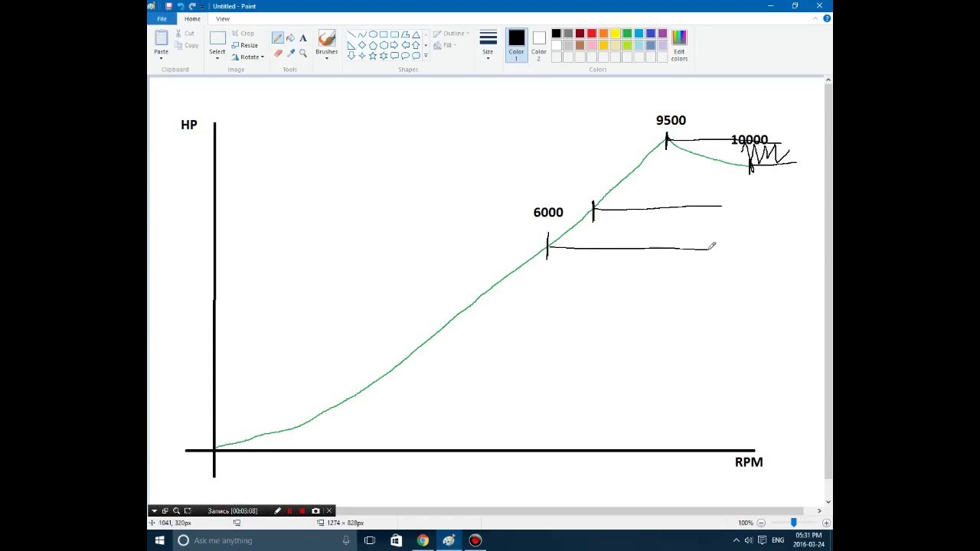Open the recorder toolbar dropdown arrow
This screenshot has height=551, width=980.
pos(154,510)
